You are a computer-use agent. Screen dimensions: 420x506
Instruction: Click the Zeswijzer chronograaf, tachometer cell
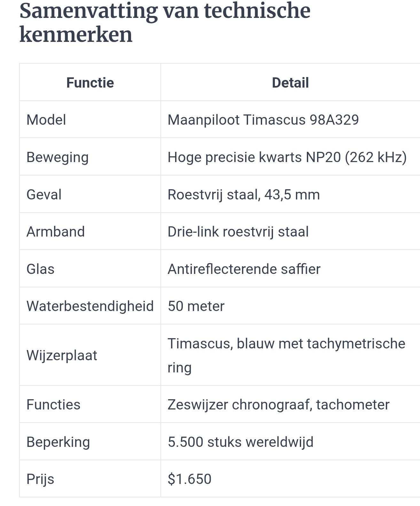(290, 404)
